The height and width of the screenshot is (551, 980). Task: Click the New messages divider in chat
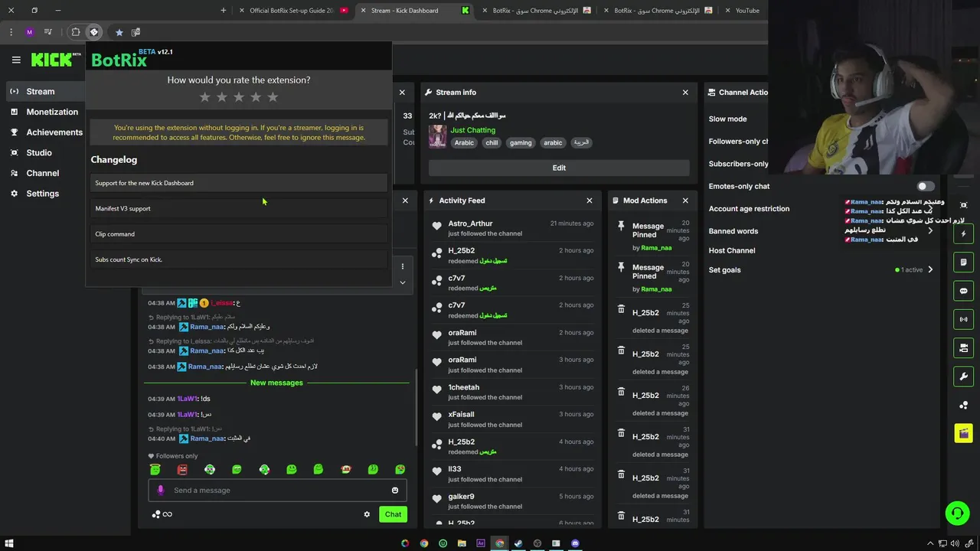pyautogui.click(x=276, y=383)
